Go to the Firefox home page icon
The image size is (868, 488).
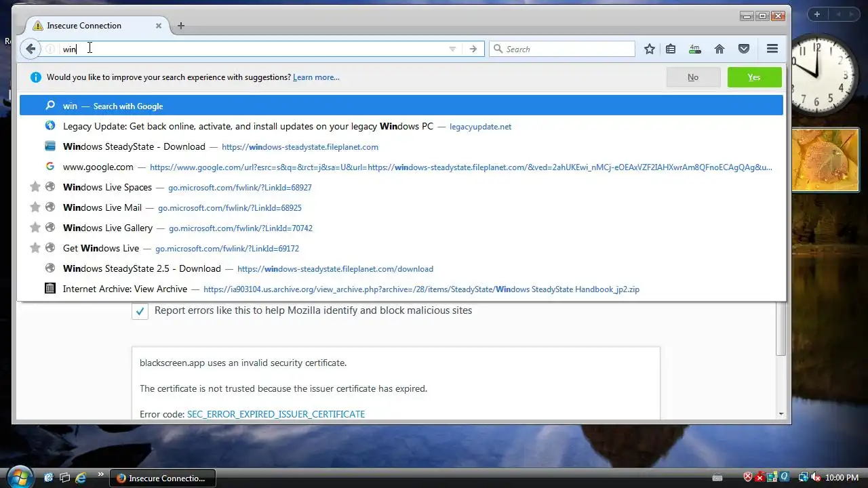[x=719, y=49]
